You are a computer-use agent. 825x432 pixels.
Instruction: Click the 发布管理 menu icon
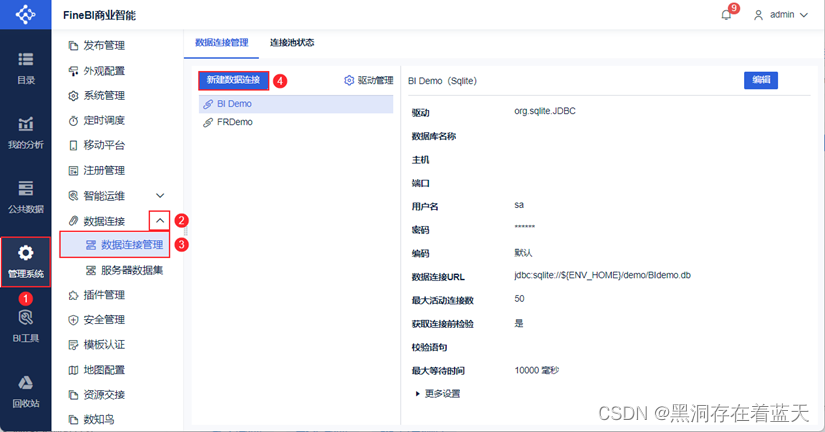[73, 46]
